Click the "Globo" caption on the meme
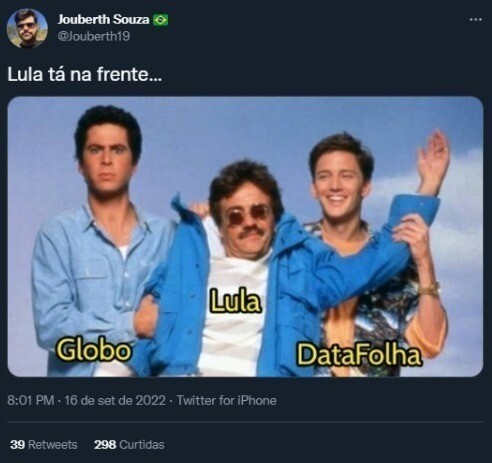Screen dimensions: 492x463 [94, 350]
